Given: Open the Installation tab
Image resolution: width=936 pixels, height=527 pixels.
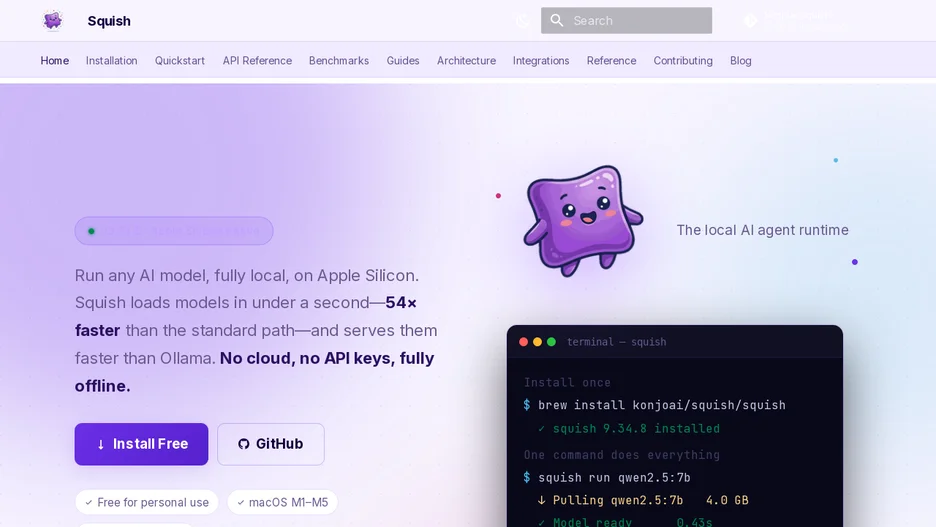Looking at the screenshot, I should (x=111, y=60).
